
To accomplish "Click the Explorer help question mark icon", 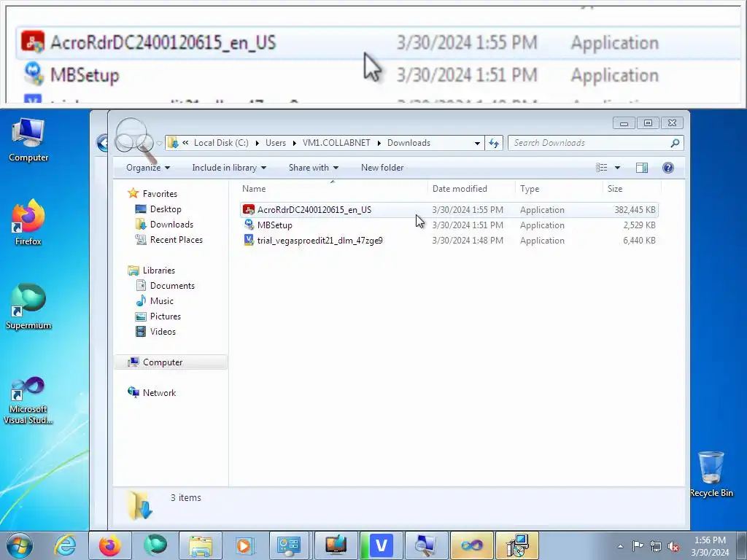I will pyautogui.click(x=668, y=168).
